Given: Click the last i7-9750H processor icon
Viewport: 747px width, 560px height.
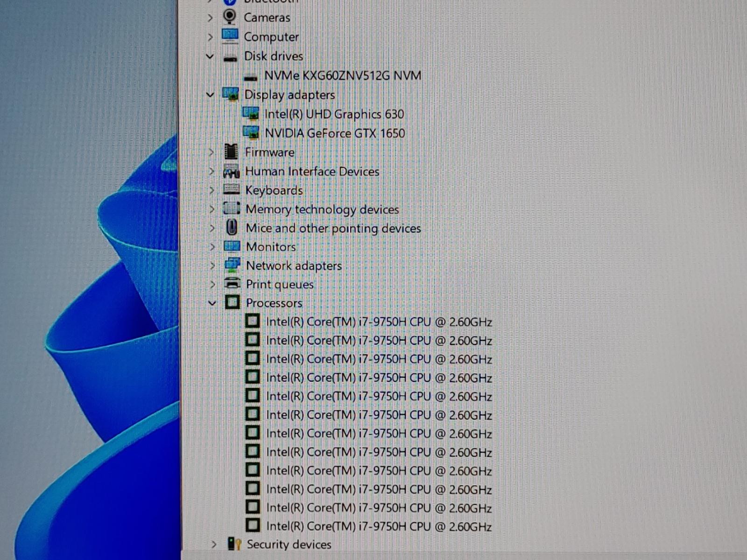Looking at the screenshot, I should 253,525.
